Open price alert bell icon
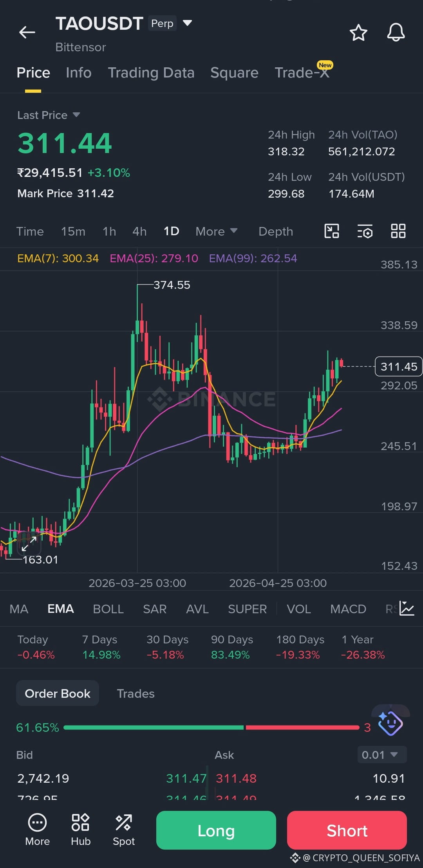The height and width of the screenshot is (868, 423). 396,32
